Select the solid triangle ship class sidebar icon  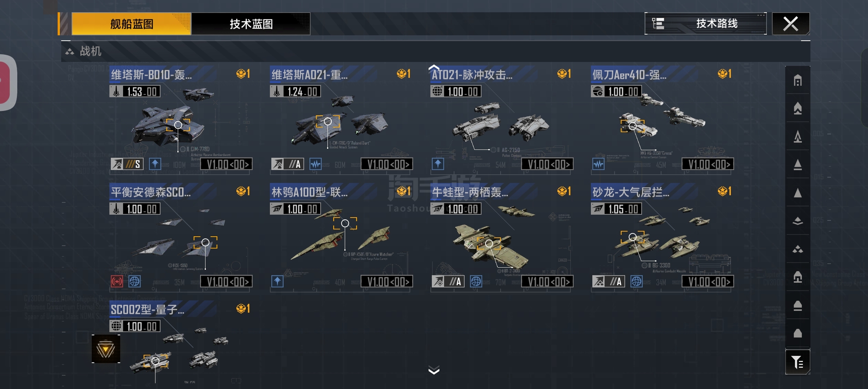[797, 193]
